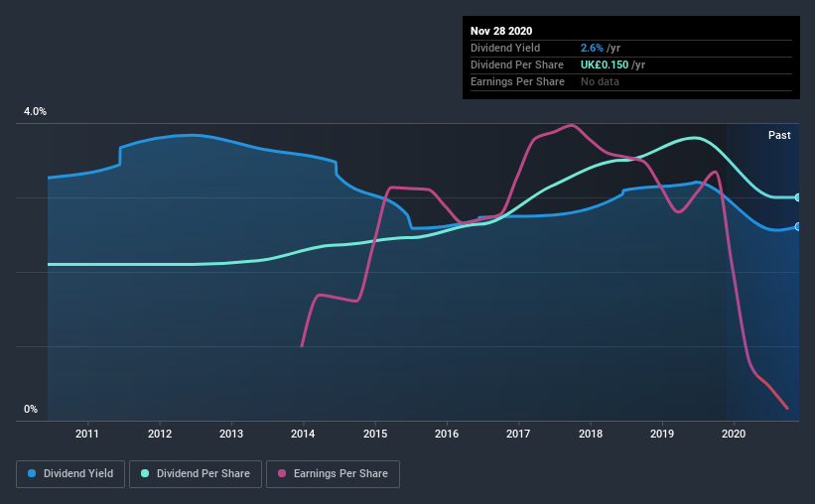Click the tooltip 'Dividend Per Share' row label

[516, 64]
